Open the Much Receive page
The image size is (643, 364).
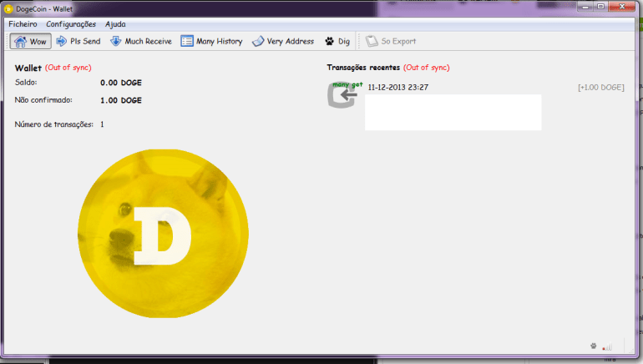[141, 41]
